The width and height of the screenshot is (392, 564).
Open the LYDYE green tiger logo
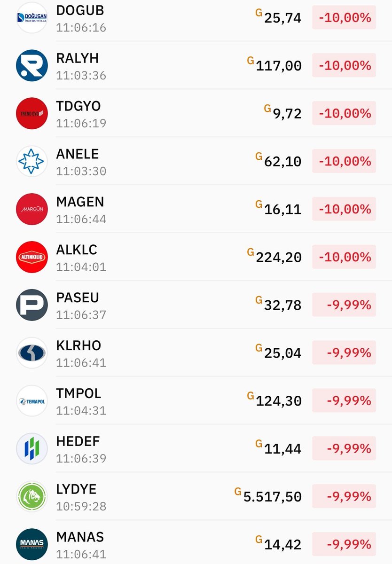[32, 497]
